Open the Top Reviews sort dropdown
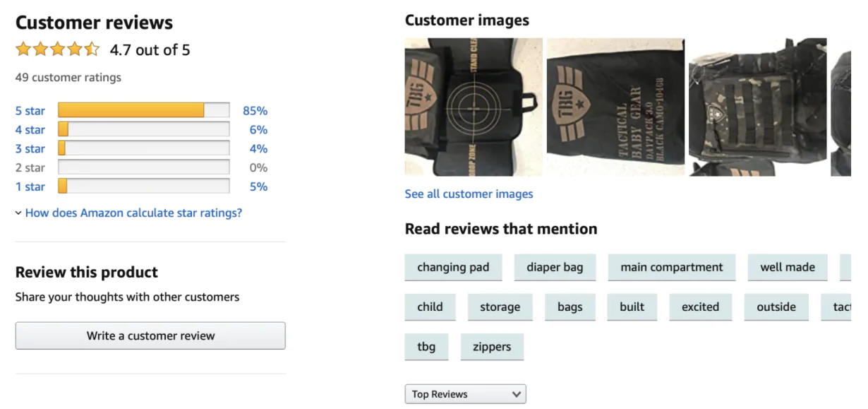Image resolution: width=868 pixels, height=409 pixels. coord(465,394)
